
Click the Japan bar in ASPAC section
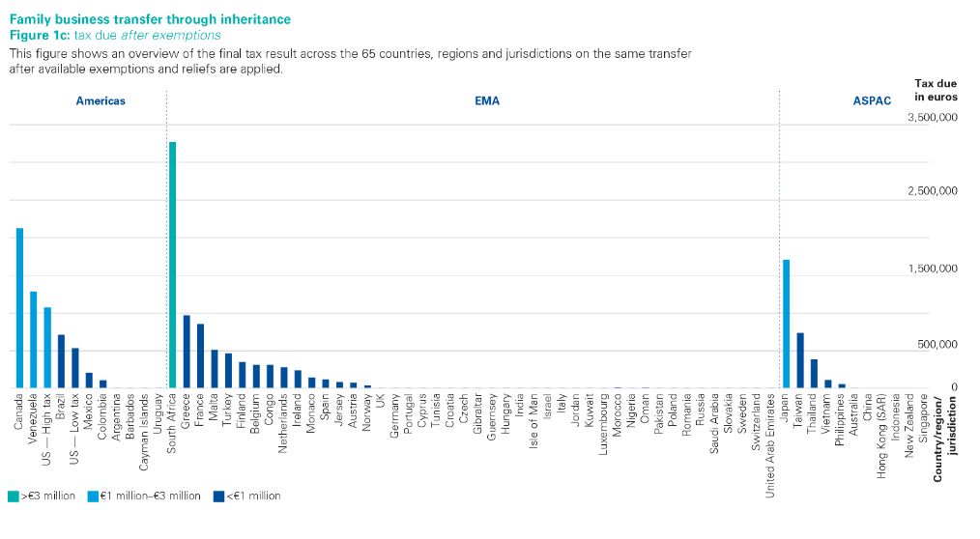point(787,324)
